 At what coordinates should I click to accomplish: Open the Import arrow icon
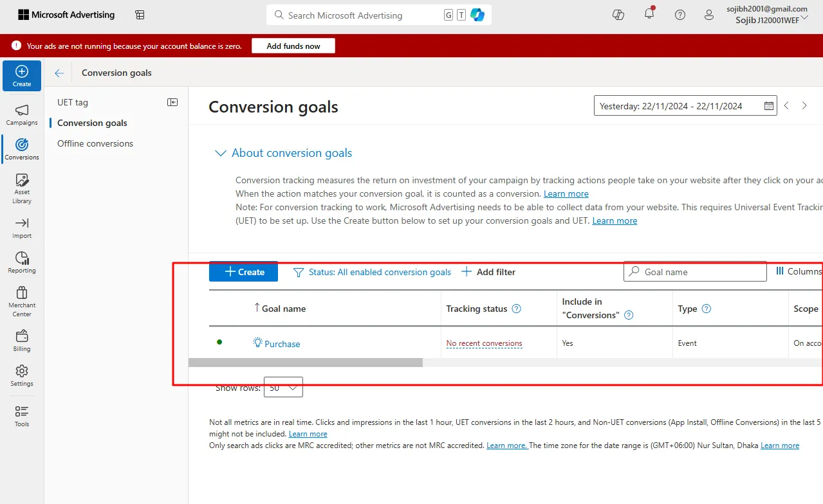pyautogui.click(x=22, y=223)
